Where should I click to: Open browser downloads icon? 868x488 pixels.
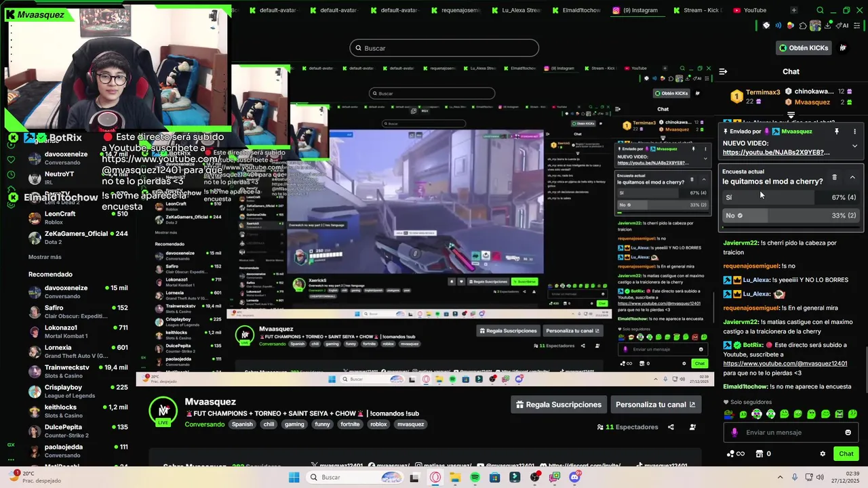(x=827, y=26)
